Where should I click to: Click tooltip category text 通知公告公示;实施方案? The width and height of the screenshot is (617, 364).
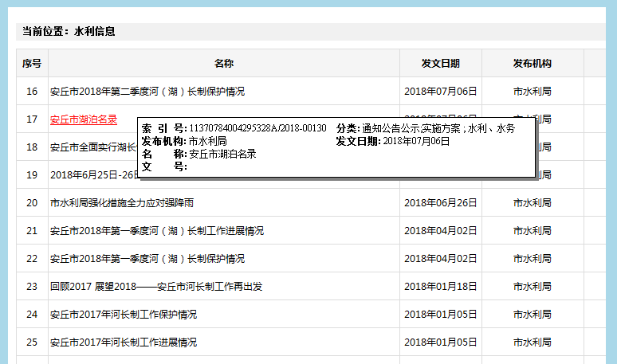[x=411, y=128]
